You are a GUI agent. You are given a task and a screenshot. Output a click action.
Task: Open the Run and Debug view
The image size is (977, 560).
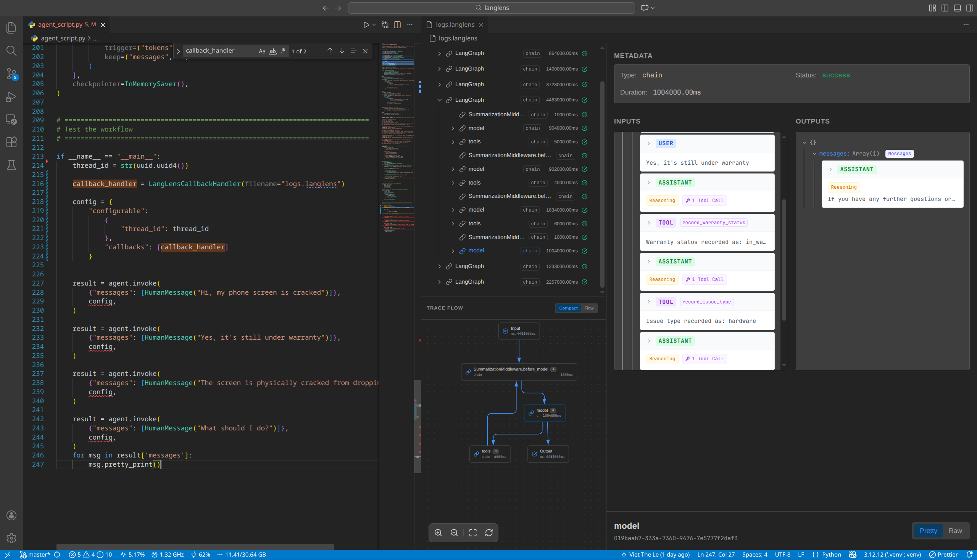pos(11,97)
